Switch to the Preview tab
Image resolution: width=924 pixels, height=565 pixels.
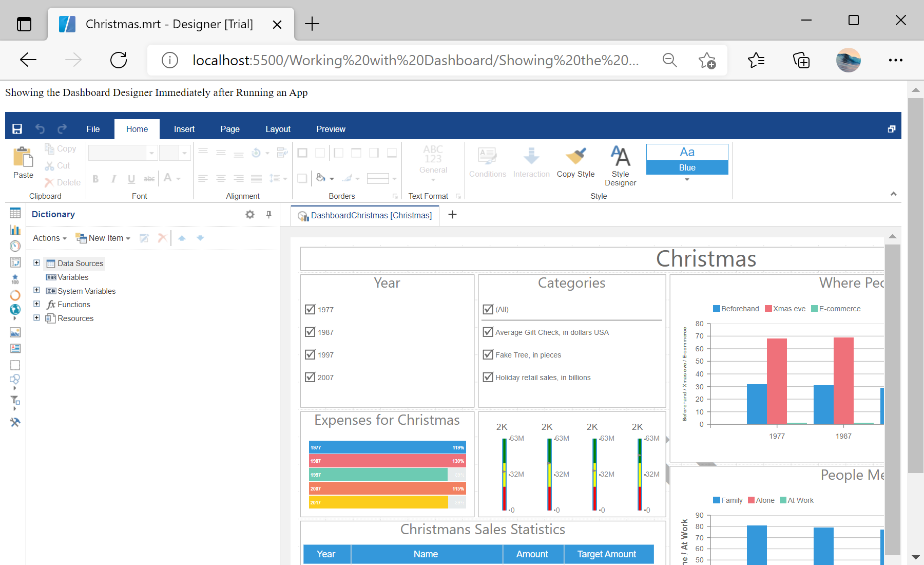point(331,129)
